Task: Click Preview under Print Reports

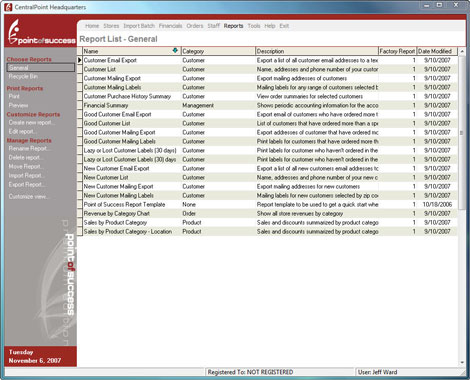Action: point(18,105)
